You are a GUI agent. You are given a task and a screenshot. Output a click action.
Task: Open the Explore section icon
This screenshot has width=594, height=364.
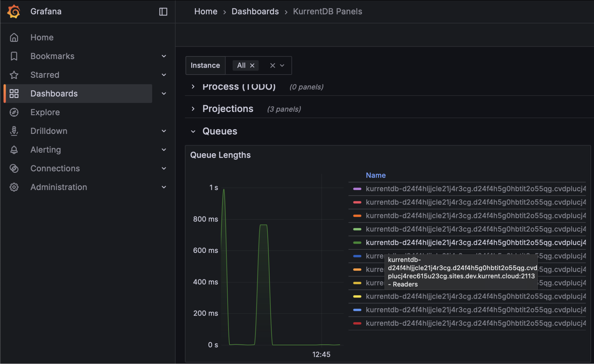14,112
